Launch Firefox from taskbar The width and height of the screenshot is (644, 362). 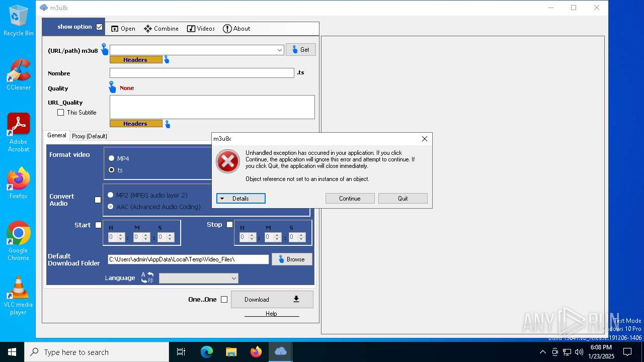tap(256, 352)
